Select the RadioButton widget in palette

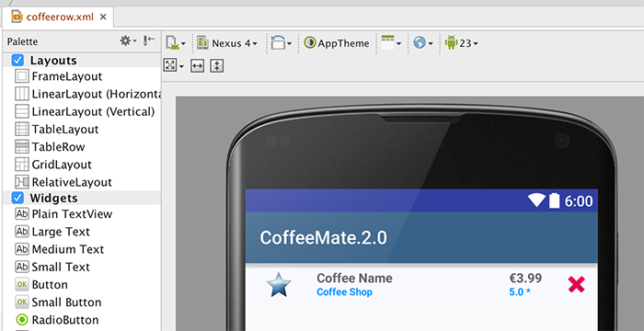click(57, 319)
